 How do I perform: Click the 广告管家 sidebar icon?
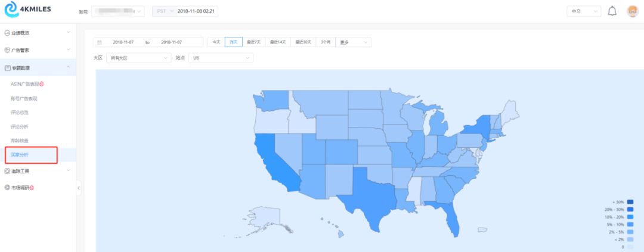pyautogui.click(x=7, y=50)
